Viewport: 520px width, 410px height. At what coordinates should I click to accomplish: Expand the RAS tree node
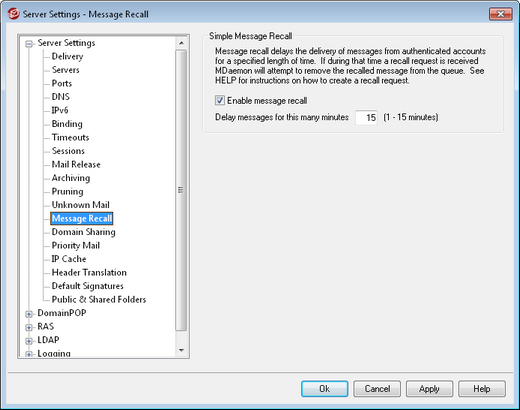tap(29, 327)
